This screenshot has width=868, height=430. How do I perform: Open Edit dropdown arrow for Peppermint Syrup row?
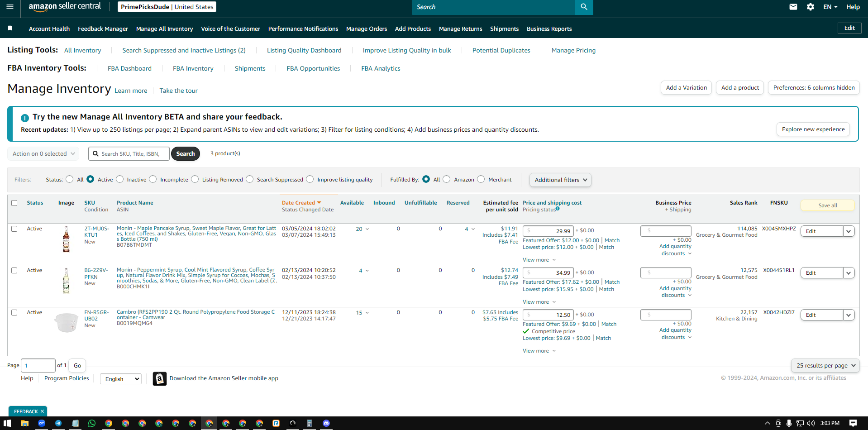pyautogui.click(x=849, y=273)
